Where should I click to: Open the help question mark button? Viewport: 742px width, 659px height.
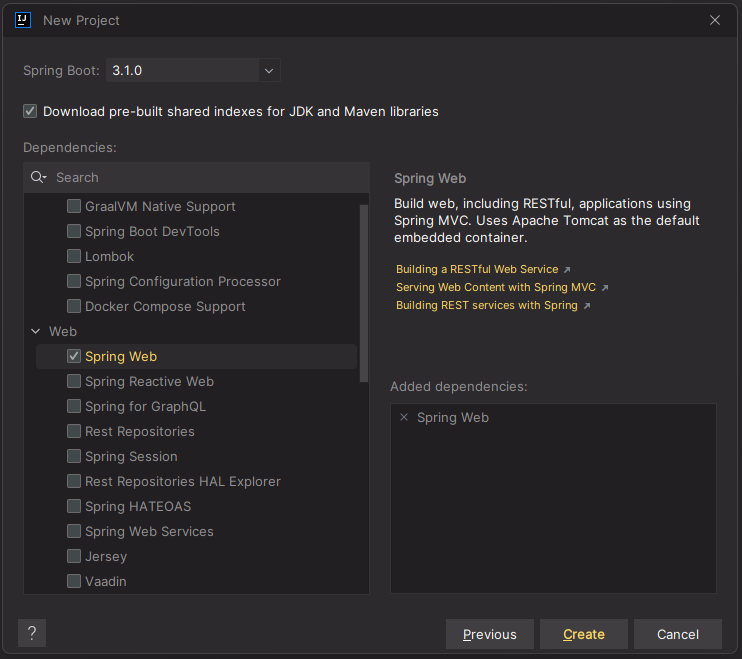click(x=32, y=633)
